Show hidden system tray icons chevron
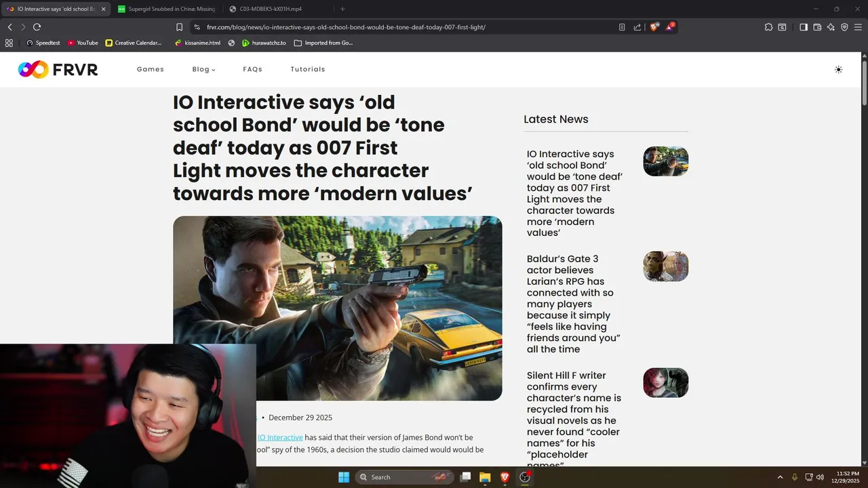This screenshot has height=488, width=868. pos(780,477)
